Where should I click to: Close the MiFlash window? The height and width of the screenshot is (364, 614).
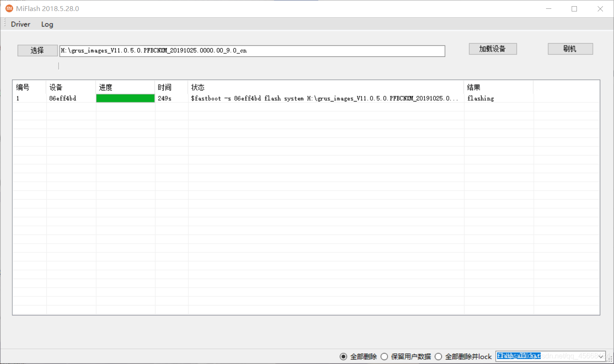pos(600,9)
